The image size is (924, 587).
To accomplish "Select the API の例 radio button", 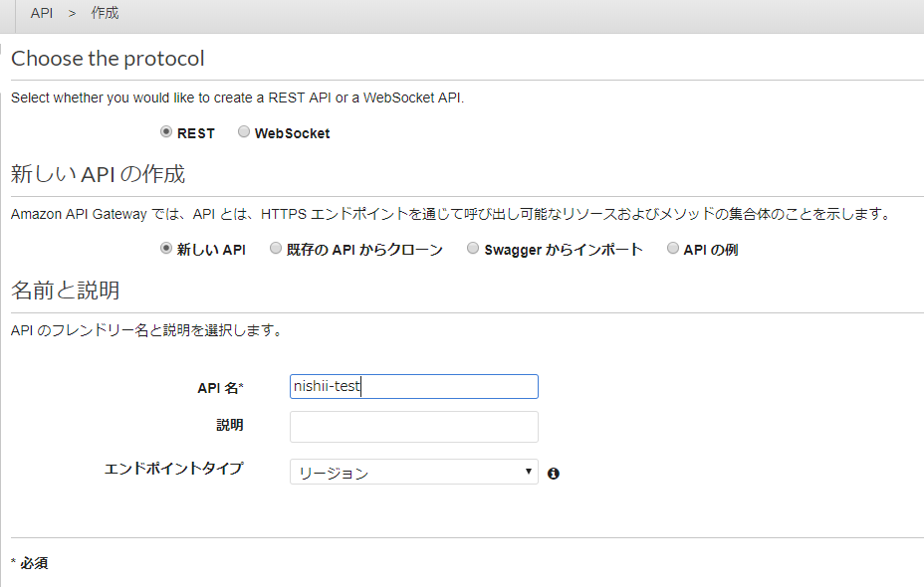I will tap(673, 249).
